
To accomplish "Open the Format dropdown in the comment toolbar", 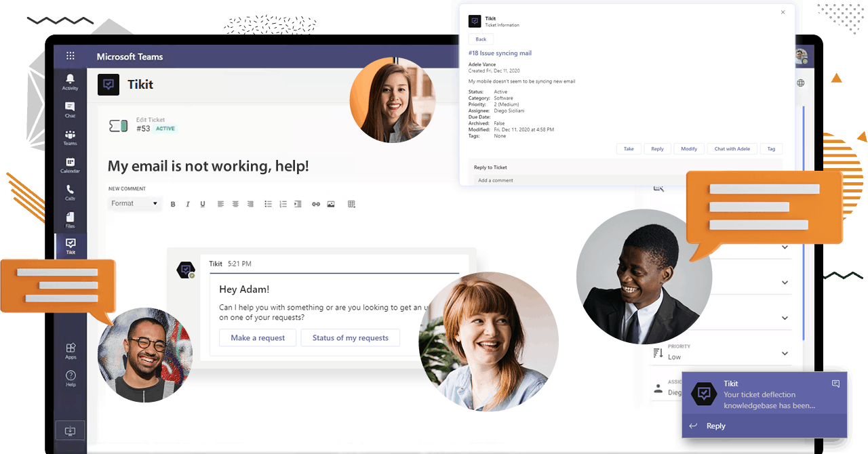I will tap(135, 204).
